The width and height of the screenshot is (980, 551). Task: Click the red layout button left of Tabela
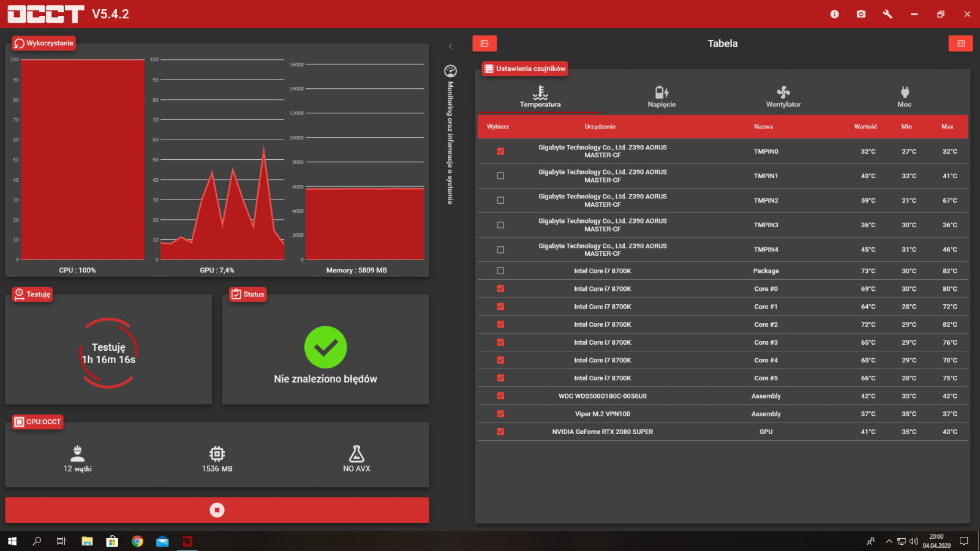(484, 43)
